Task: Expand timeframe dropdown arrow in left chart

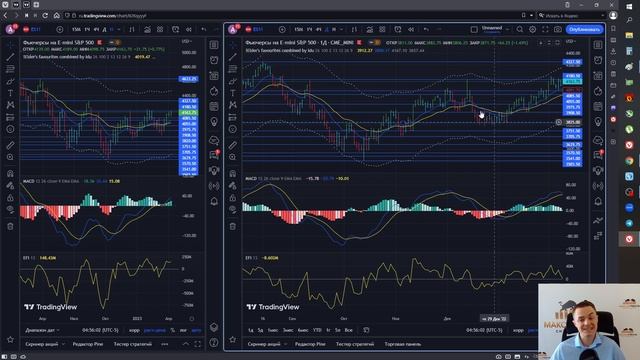Action: pos(119,29)
